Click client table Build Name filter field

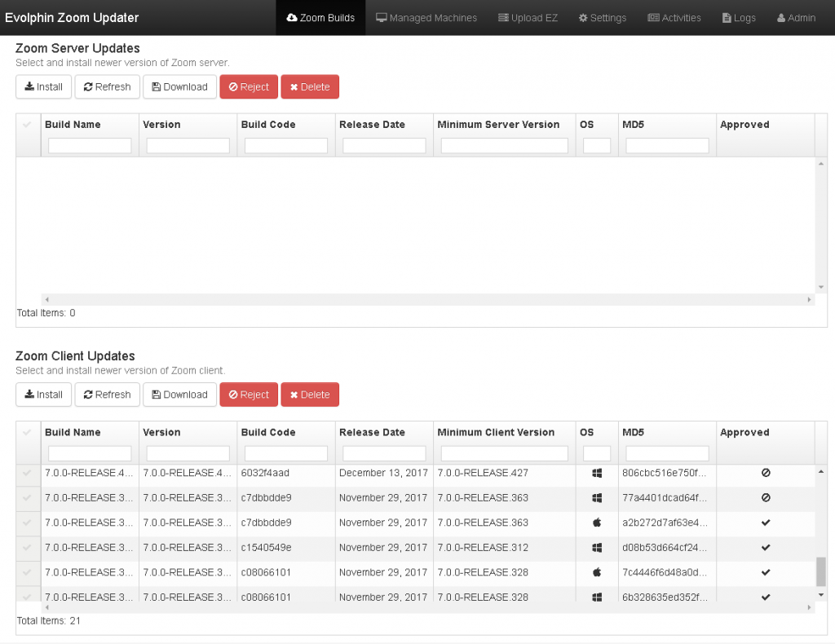coord(90,453)
